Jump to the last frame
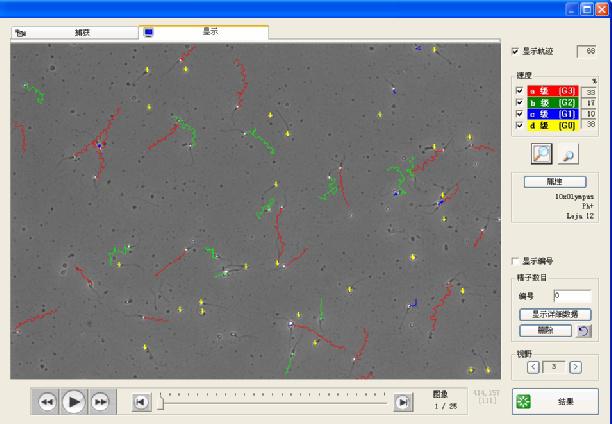 point(403,401)
